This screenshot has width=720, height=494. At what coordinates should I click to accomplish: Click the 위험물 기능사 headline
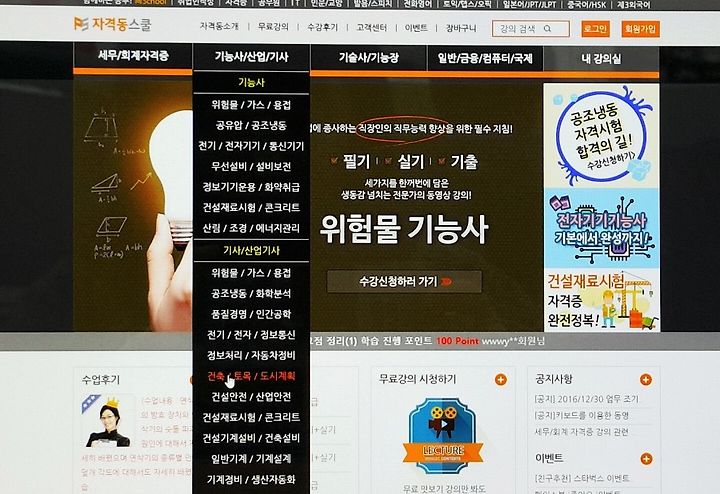404,229
